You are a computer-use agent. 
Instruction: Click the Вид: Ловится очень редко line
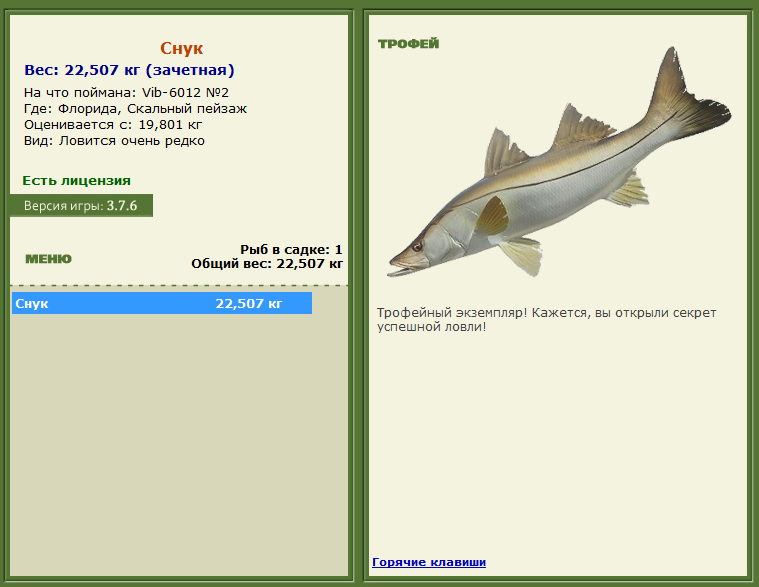[x=114, y=141]
